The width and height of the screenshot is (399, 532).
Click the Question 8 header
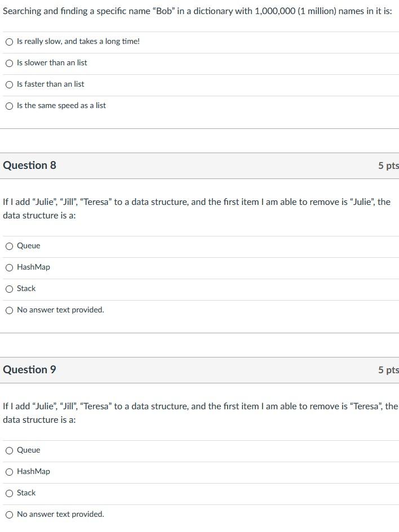(x=29, y=165)
